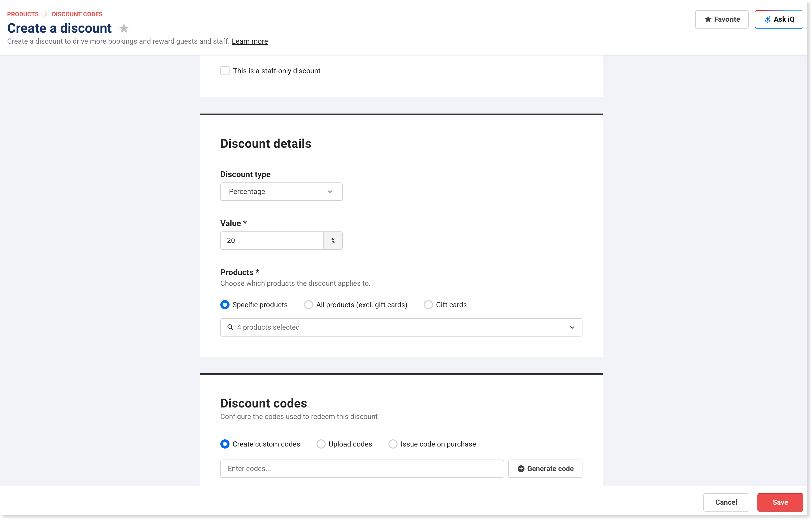Click the star icon beside the page title
Viewport: 812px width, 520px height.
point(124,28)
